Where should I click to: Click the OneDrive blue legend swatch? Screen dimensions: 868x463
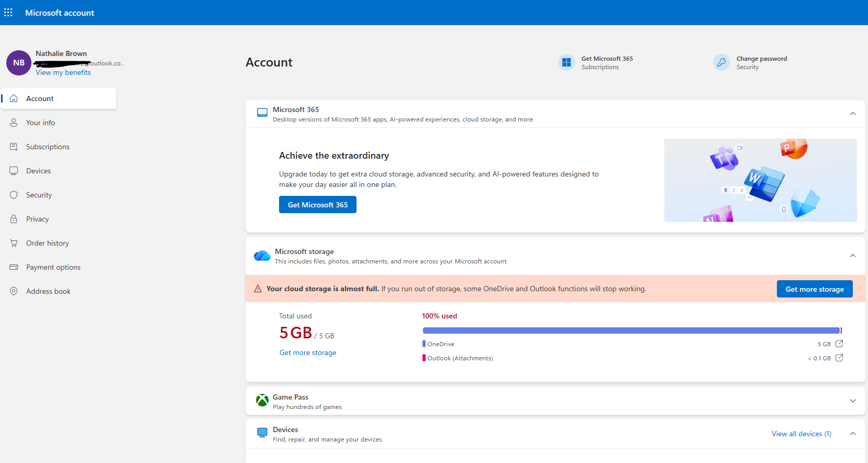pyautogui.click(x=424, y=344)
